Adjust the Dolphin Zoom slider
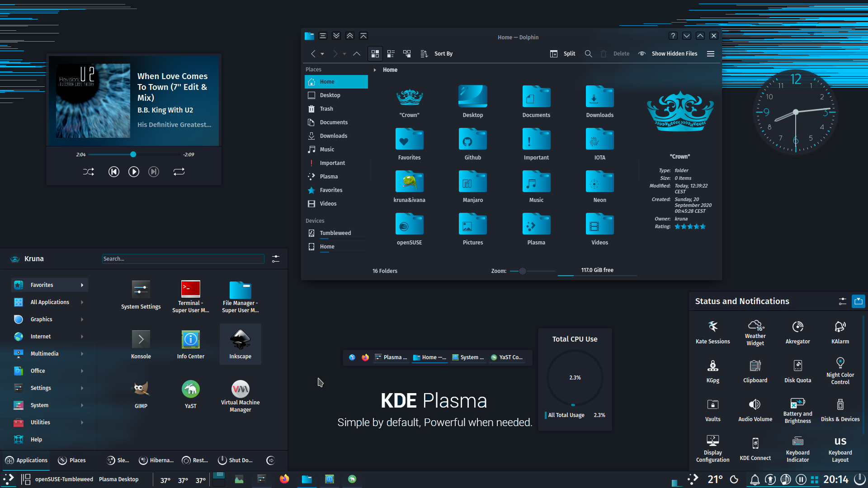 (x=532, y=271)
